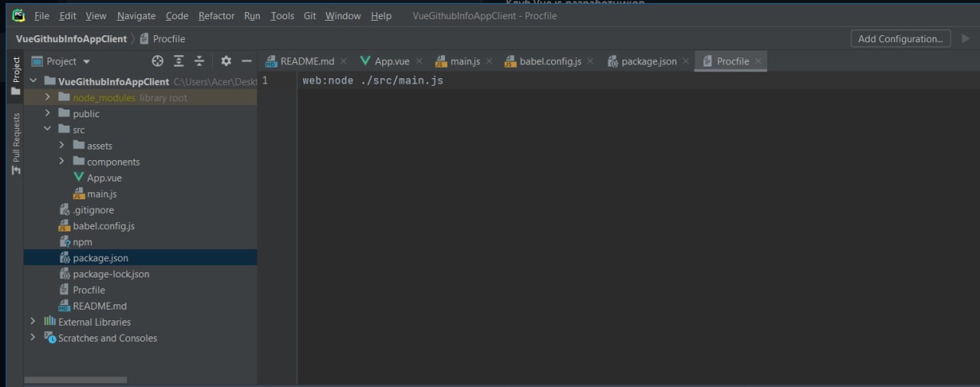Select the npm file in the tree
Viewport: 980px width, 387px height.
[x=83, y=242]
